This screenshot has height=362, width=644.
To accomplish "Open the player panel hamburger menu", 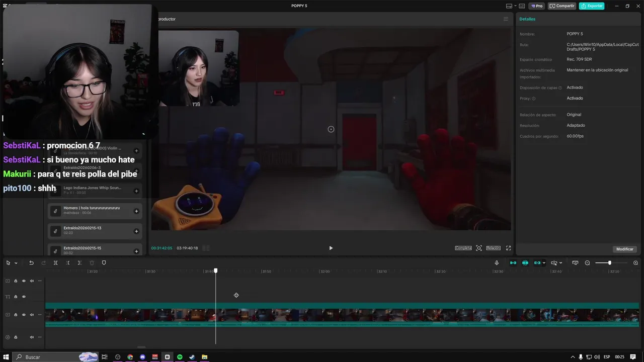I will [506, 19].
